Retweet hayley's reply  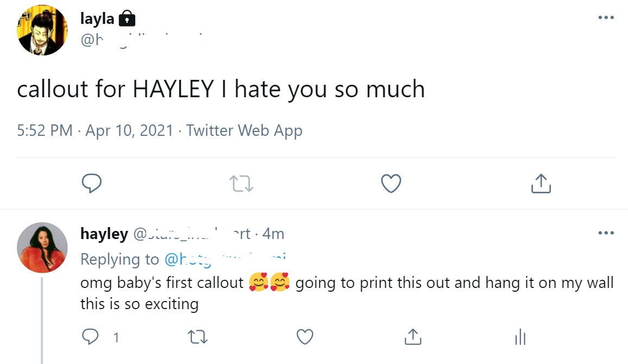click(x=197, y=337)
